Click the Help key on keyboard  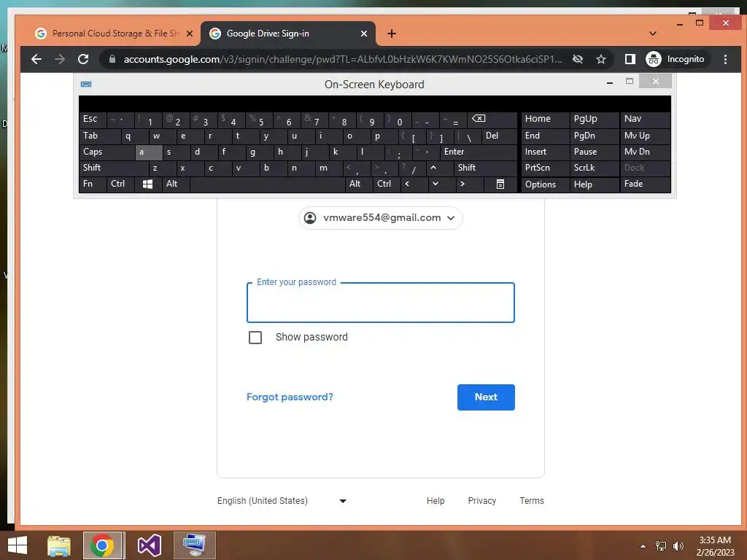(594, 184)
